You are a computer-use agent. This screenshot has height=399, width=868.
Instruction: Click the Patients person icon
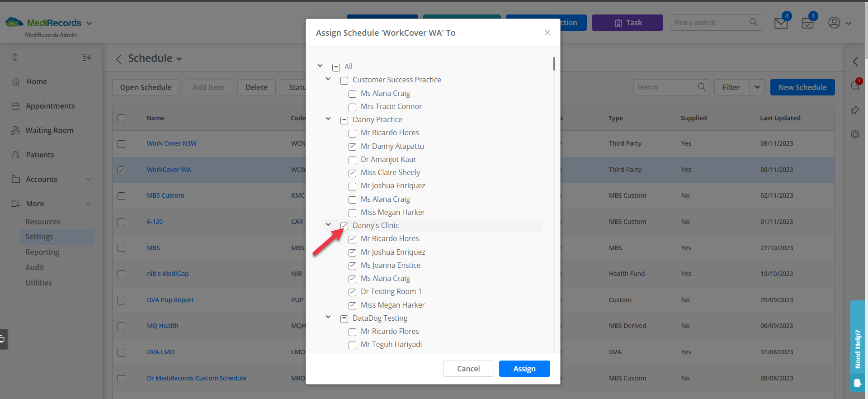pos(16,155)
